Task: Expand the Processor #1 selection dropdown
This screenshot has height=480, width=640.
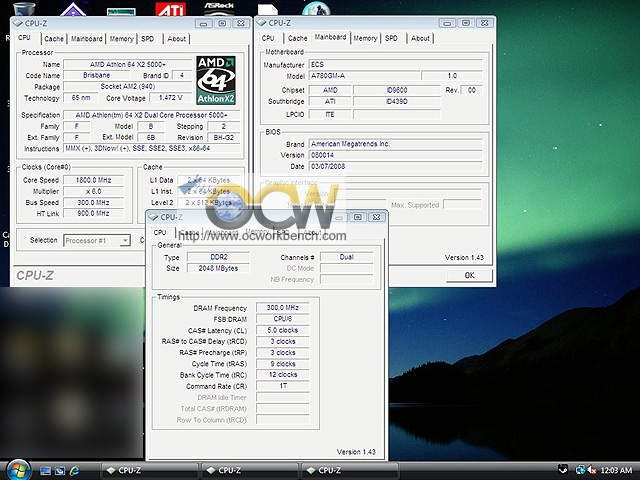Action: tap(126, 240)
